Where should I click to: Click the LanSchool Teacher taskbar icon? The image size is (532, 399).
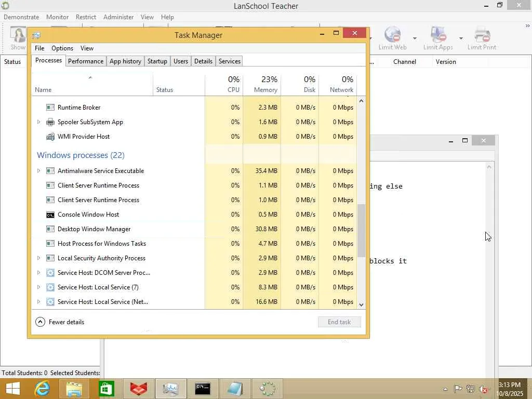[x=268, y=389]
